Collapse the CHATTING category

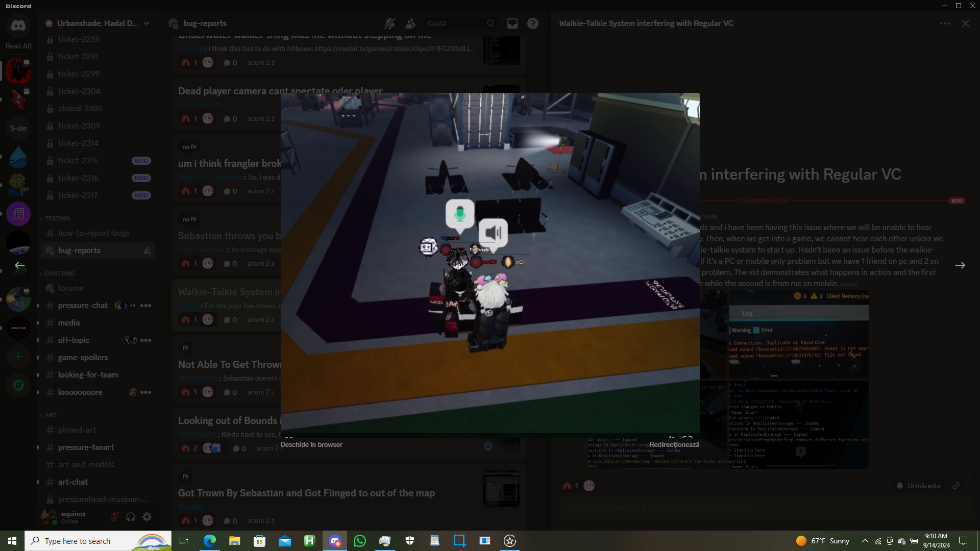(59, 273)
